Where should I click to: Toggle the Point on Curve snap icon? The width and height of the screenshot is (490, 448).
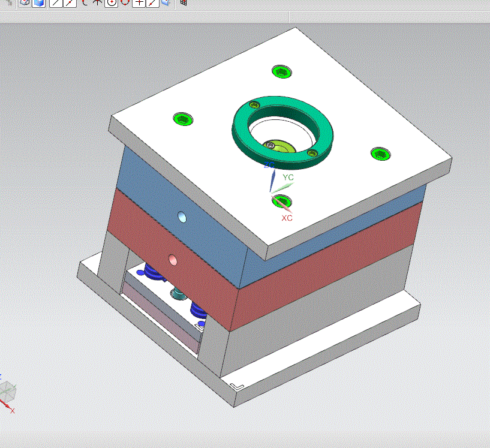click(152, 3)
